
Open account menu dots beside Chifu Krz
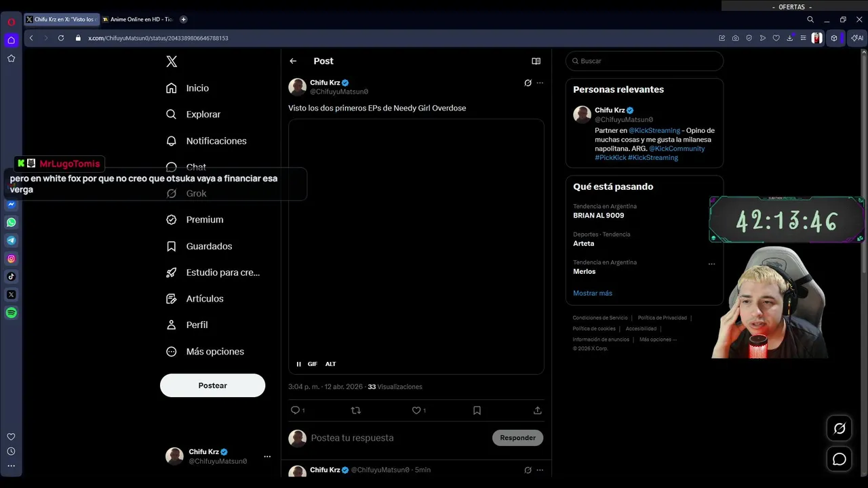[x=267, y=457]
